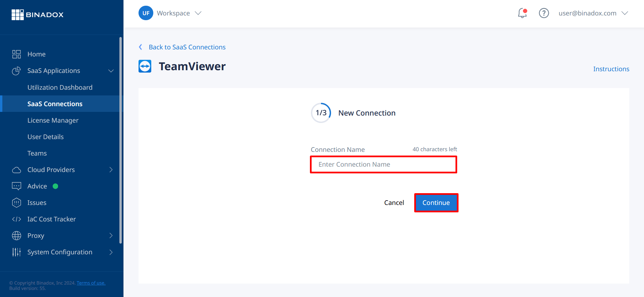Expand the System Configuration chevron

pyautogui.click(x=111, y=252)
